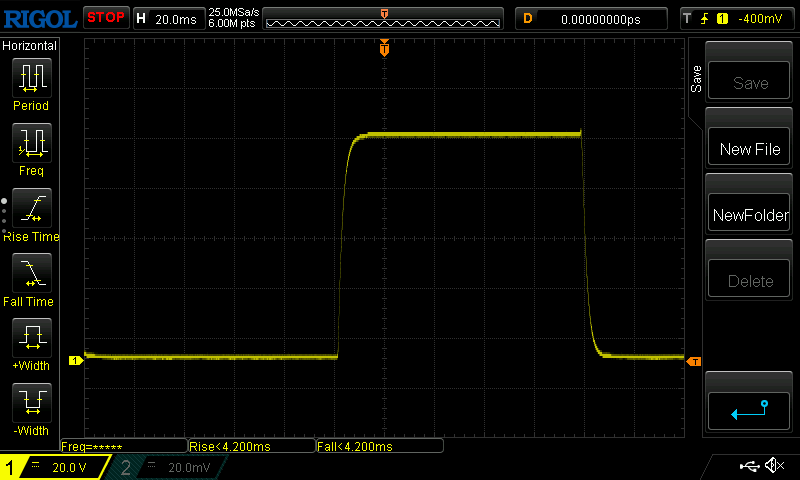800x480 pixels.
Task: Click the rising edge trigger icon
Action: pyautogui.click(x=705, y=19)
